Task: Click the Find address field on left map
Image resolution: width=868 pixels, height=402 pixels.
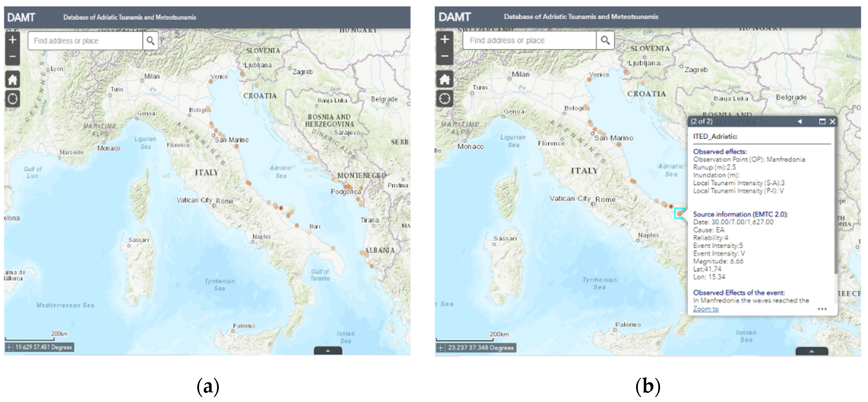Action: click(x=85, y=41)
